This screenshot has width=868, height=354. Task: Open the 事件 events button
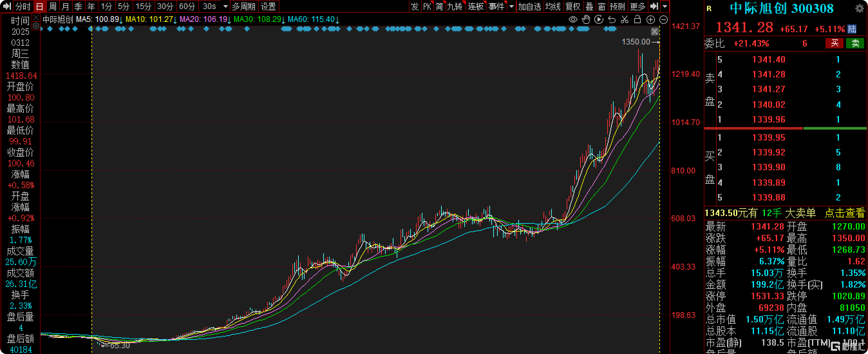496,6
